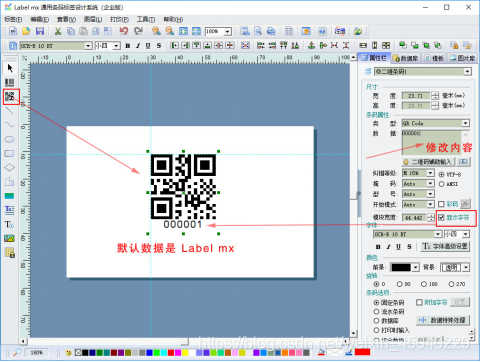
Task: Select the diamond shape tool
Action: tap(10, 167)
